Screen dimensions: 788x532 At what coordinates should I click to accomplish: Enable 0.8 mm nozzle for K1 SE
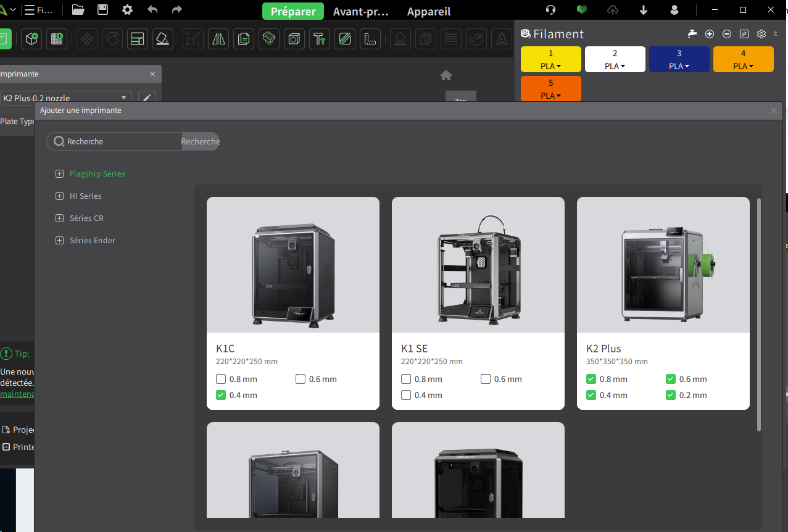[x=406, y=379]
